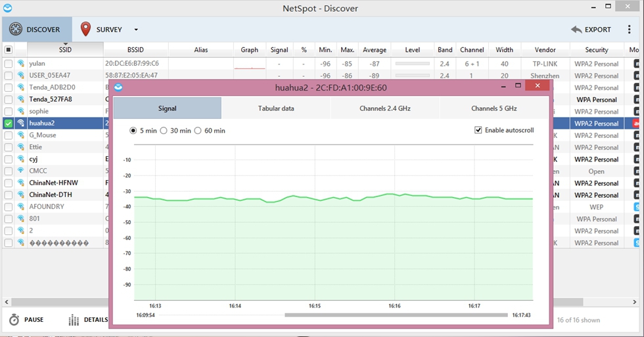Open the three-dot more options menu
Screen dimensions: 644x337
629,29
